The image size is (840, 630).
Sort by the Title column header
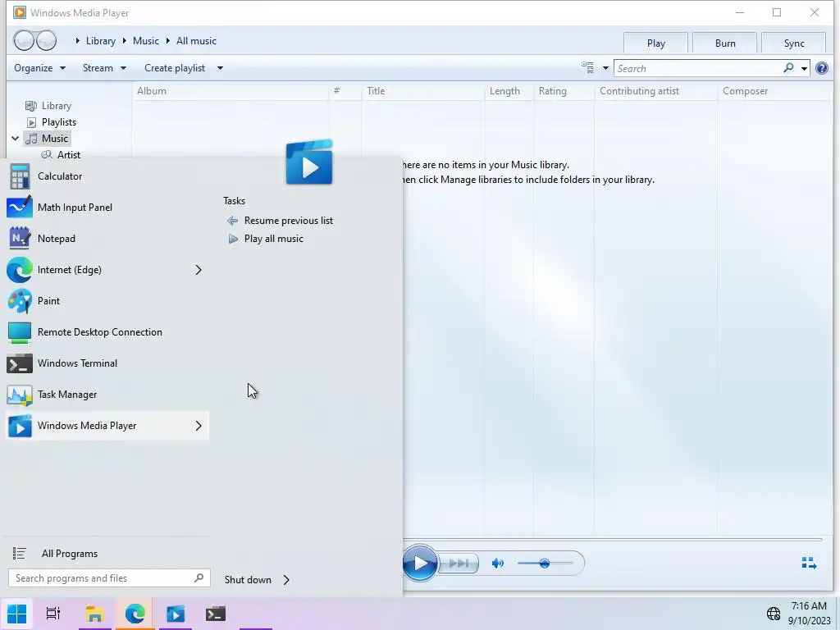click(x=423, y=91)
